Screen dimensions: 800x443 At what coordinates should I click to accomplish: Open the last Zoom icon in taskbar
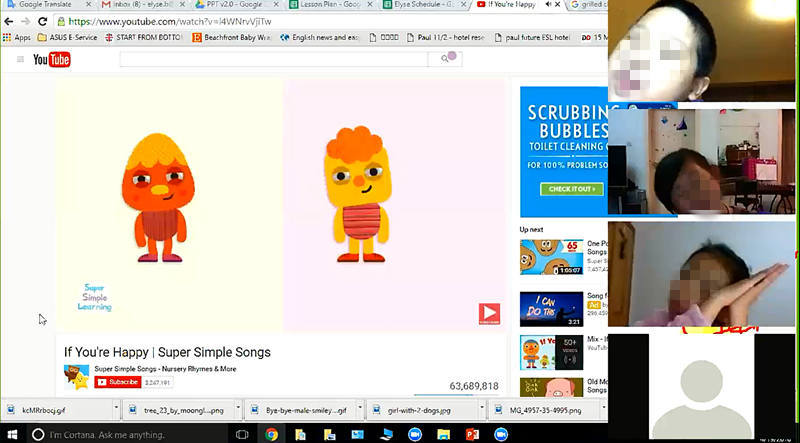point(501,434)
